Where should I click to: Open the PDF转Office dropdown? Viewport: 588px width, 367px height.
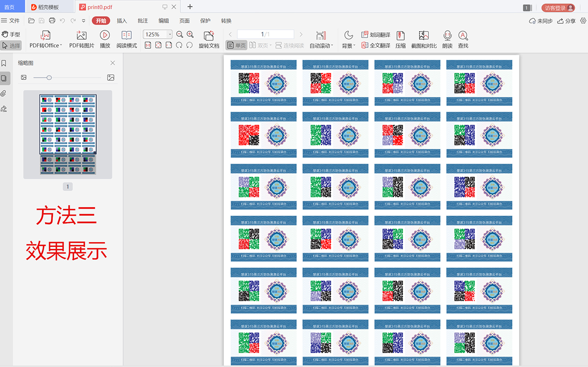(x=46, y=40)
